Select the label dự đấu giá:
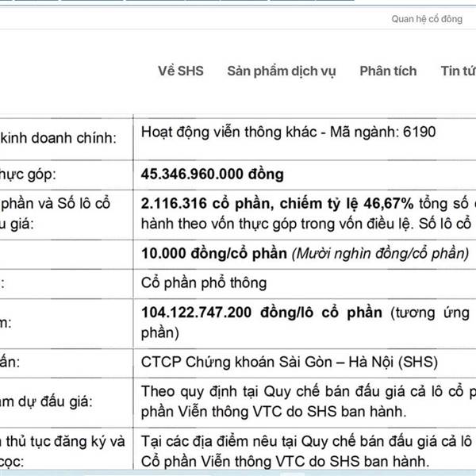The image size is (476, 476). coord(55,402)
